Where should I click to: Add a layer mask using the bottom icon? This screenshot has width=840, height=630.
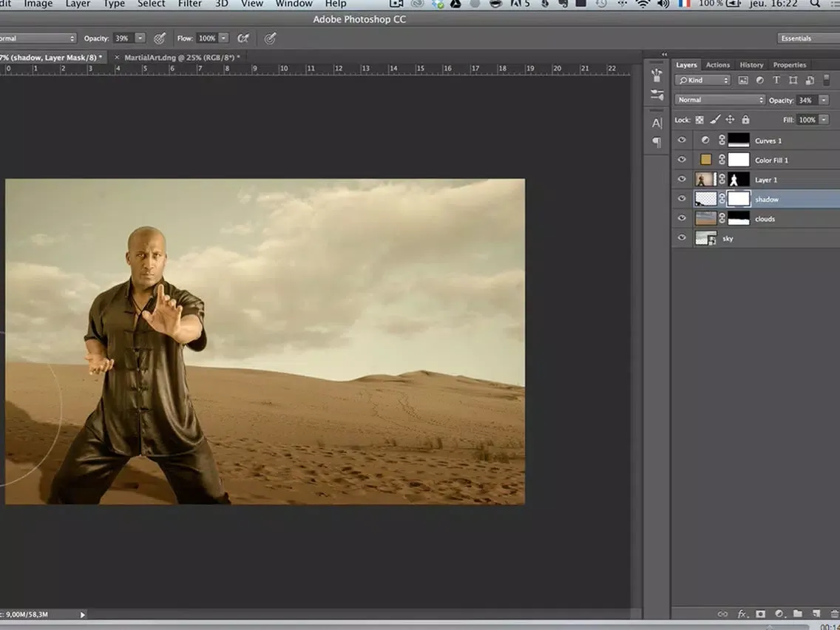[x=760, y=614]
